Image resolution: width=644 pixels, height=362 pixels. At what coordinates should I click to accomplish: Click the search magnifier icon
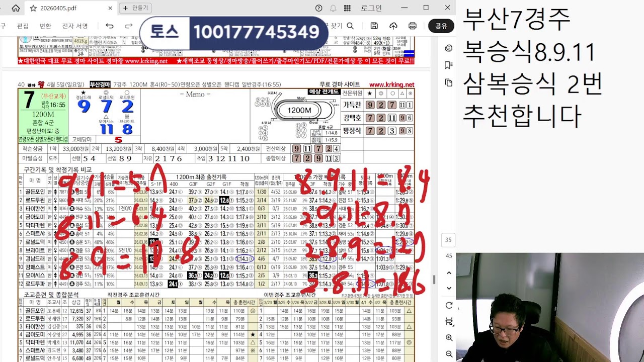click(350, 26)
